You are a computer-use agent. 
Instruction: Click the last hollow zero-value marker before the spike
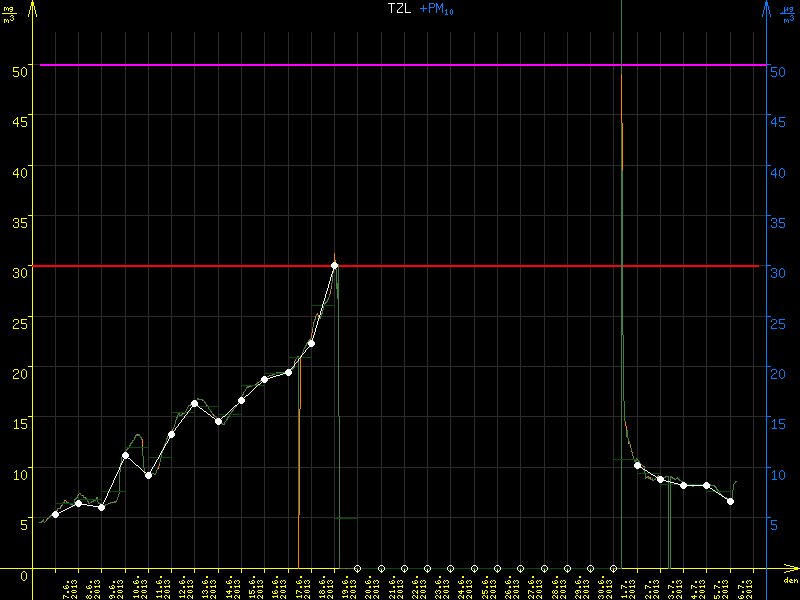point(613,568)
